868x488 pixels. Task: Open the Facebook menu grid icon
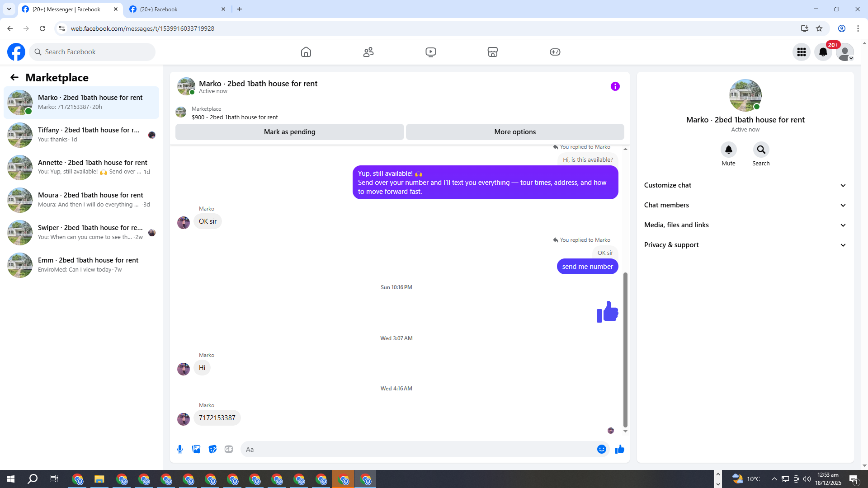click(x=801, y=52)
